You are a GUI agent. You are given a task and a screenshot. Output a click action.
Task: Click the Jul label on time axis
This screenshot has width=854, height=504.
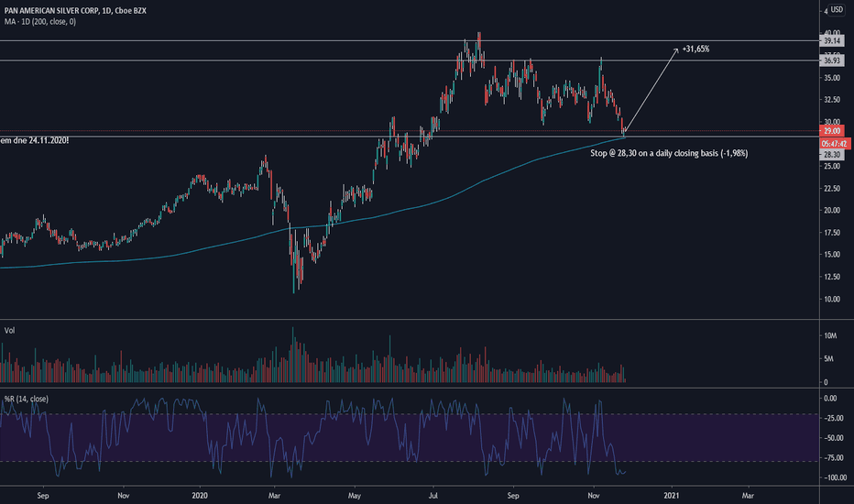coord(433,496)
